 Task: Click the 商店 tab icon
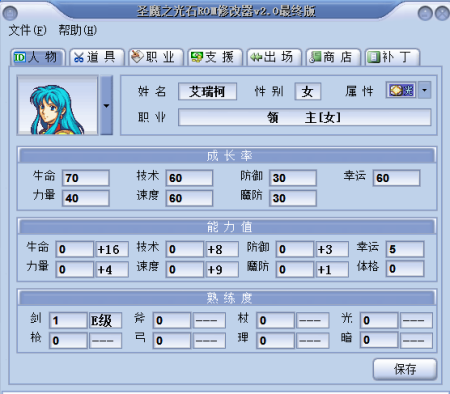(x=315, y=57)
